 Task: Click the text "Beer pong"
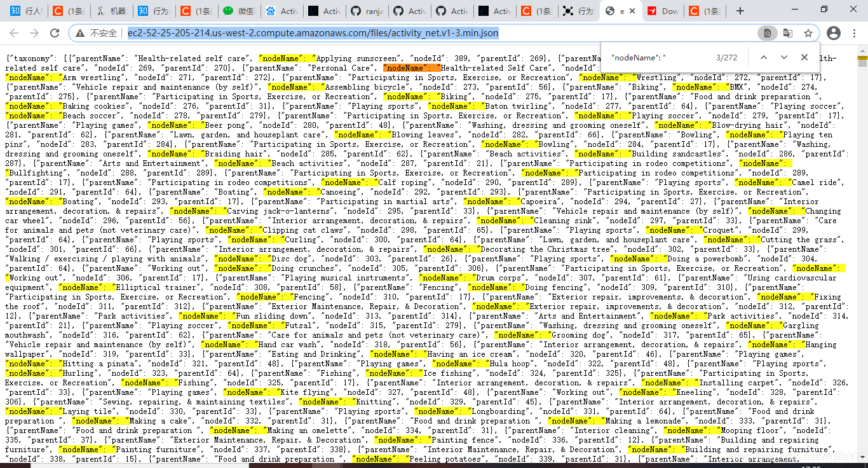pyautogui.click(x=225, y=125)
